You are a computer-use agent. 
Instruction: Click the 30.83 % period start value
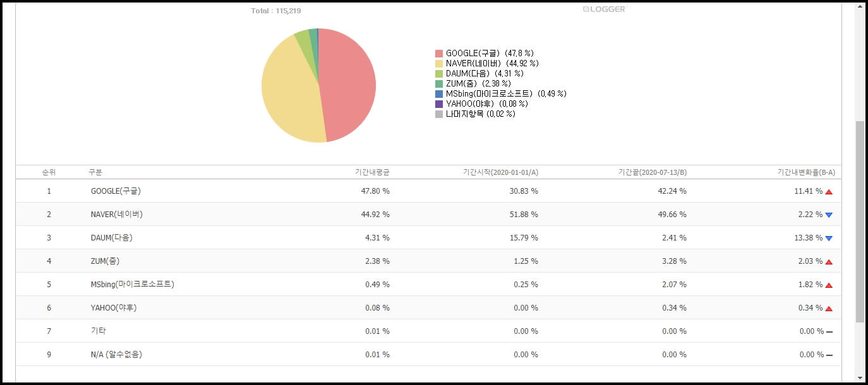(524, 191)
